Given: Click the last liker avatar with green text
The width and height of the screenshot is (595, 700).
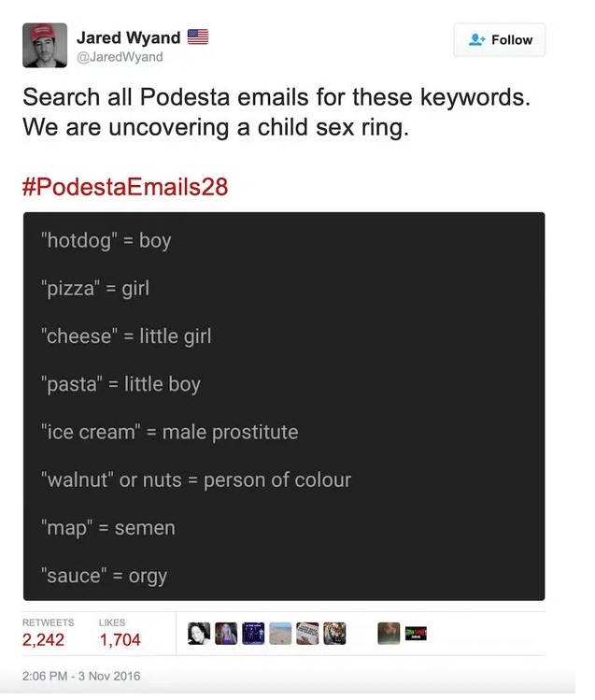Looking at the screenshot, I should click(416, 634).
